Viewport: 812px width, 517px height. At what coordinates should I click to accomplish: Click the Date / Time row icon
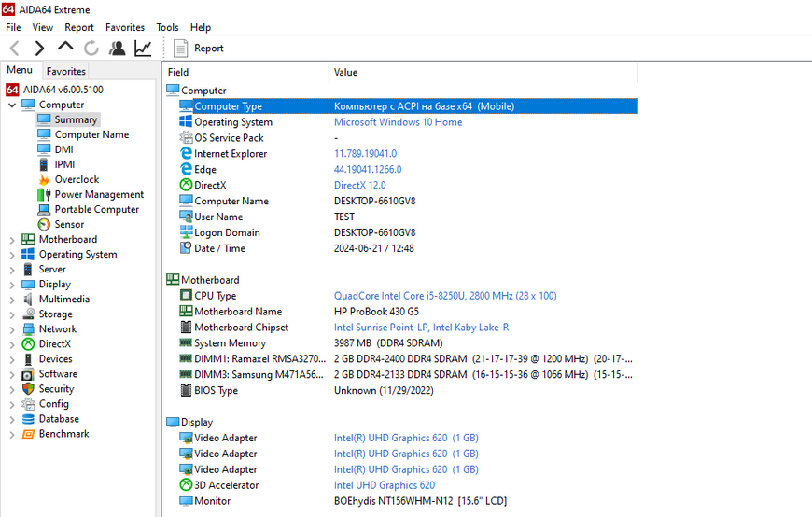point(186,248)
